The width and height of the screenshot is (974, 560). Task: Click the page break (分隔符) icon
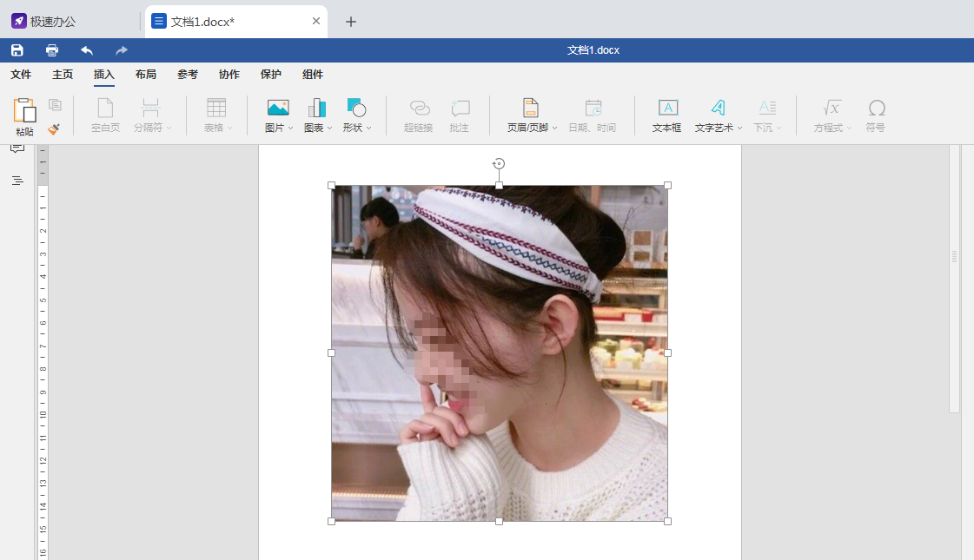pyautogui.click(x=149, y=108)
